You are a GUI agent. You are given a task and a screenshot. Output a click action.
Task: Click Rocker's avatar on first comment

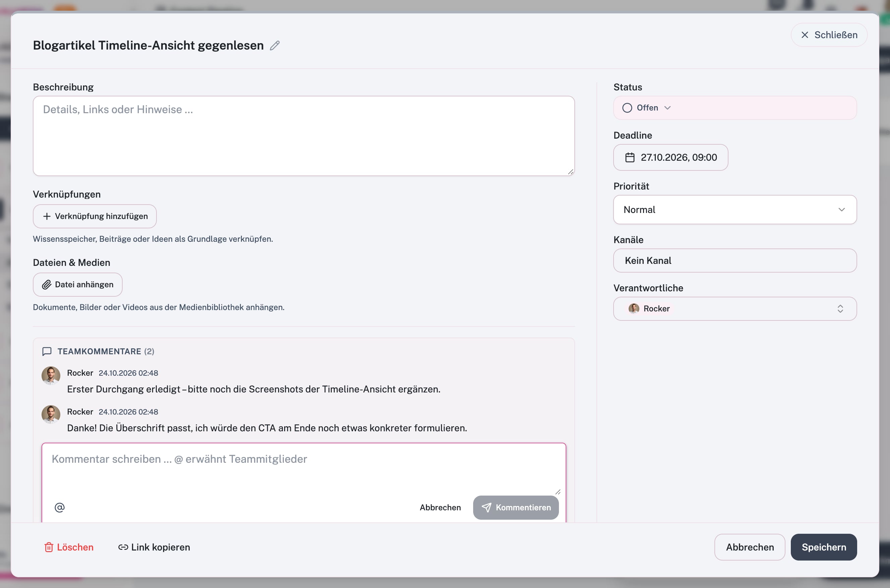[x=51, y=376]
